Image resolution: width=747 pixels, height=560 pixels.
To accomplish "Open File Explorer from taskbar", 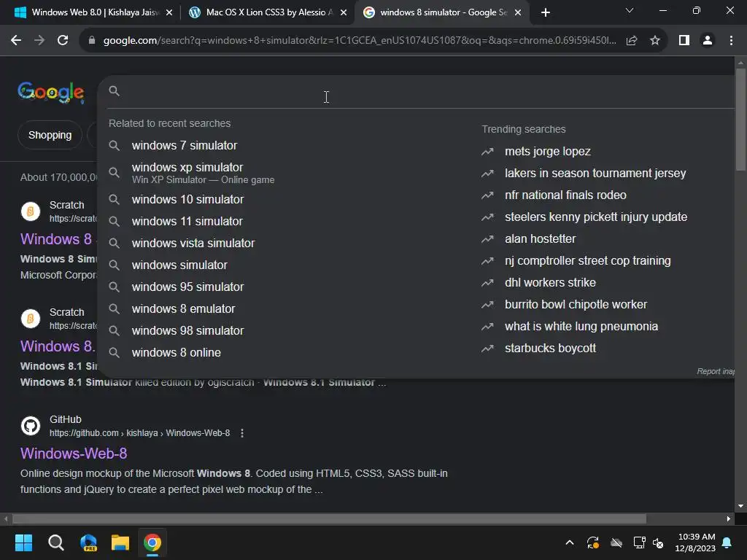I will coord(120,542).
